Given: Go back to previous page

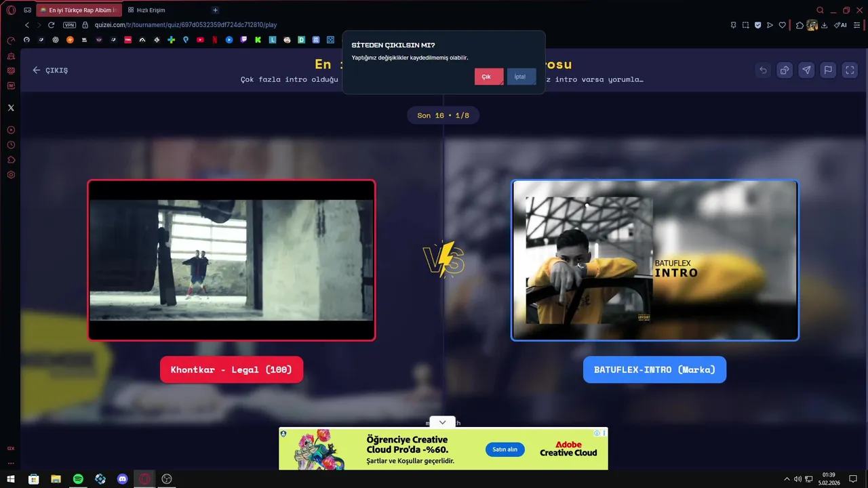Looking at the screenshot, I should [x=26, y=25].
